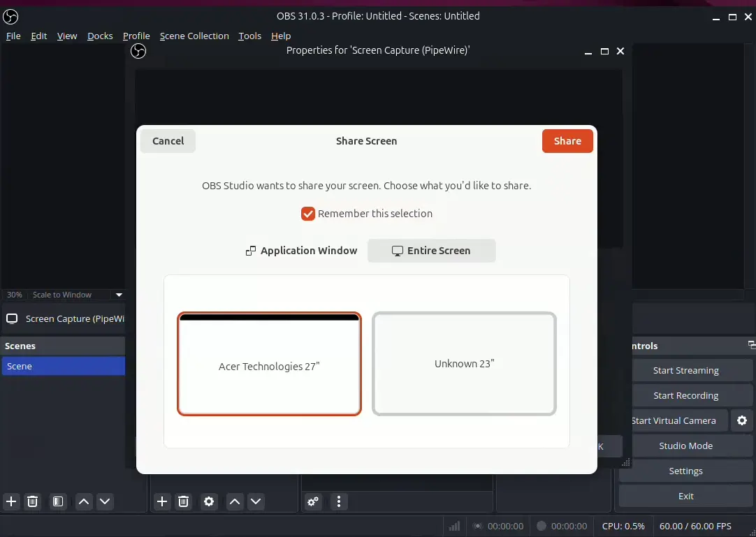The height and width of the screenshot is (537, 756).
Task: Click the 30% preview zoom value
Action: tap(15, 295)
